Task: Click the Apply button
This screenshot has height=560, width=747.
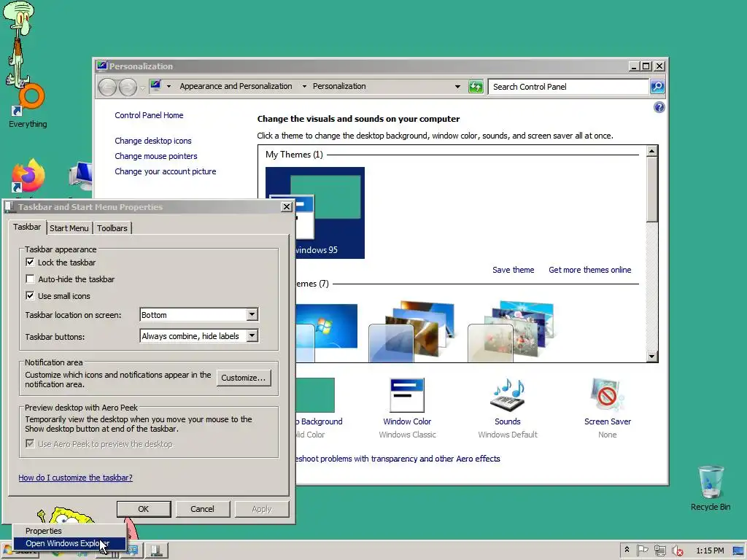Action: click(x=262, y=509)
